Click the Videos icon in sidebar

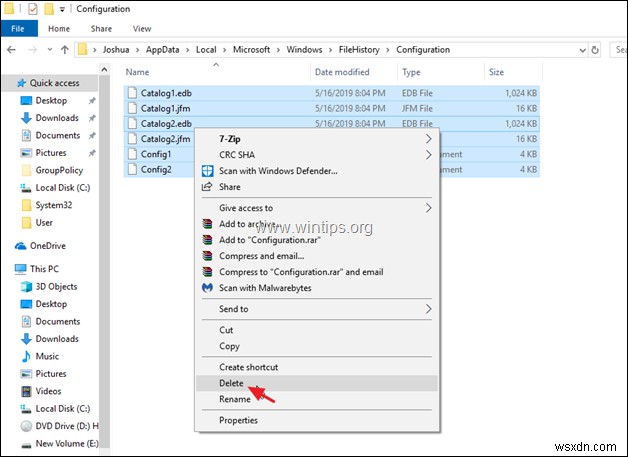click(x=26, y=391)
